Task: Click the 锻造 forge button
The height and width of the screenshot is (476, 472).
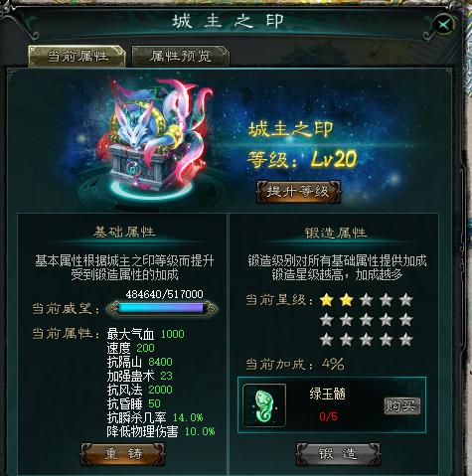Action: 338,454
